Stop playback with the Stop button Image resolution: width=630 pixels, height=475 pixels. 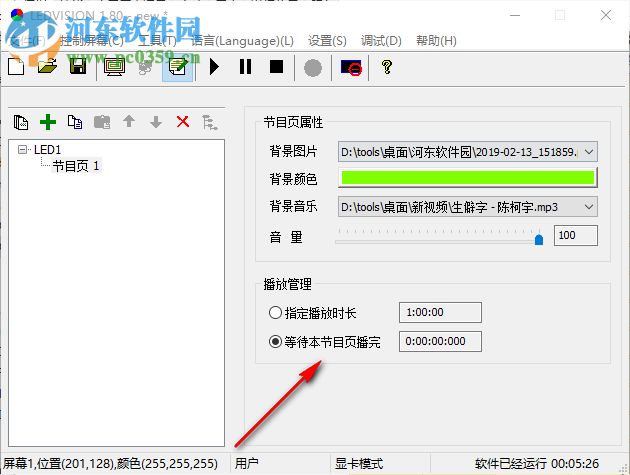pyautogui.click(x=276, y=67)
